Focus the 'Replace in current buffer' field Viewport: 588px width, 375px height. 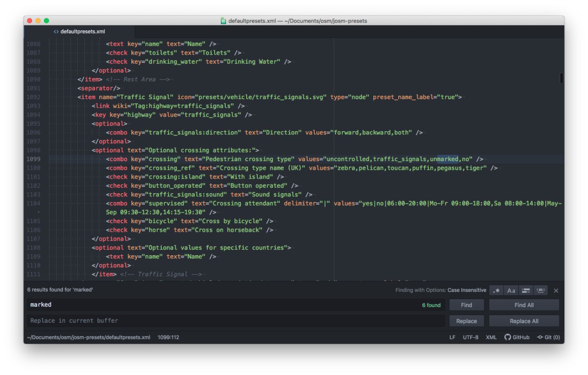click(236, 321)
